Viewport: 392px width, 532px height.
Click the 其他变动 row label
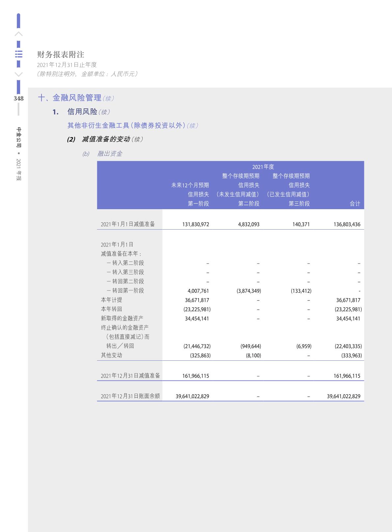pyautogui.click(x=111, y=355)
